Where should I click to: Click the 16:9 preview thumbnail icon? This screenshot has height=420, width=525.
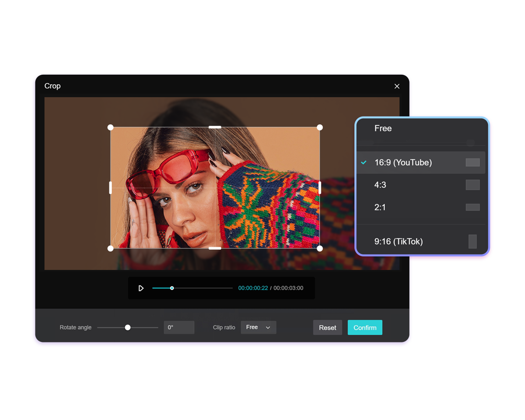pos(473,162)
